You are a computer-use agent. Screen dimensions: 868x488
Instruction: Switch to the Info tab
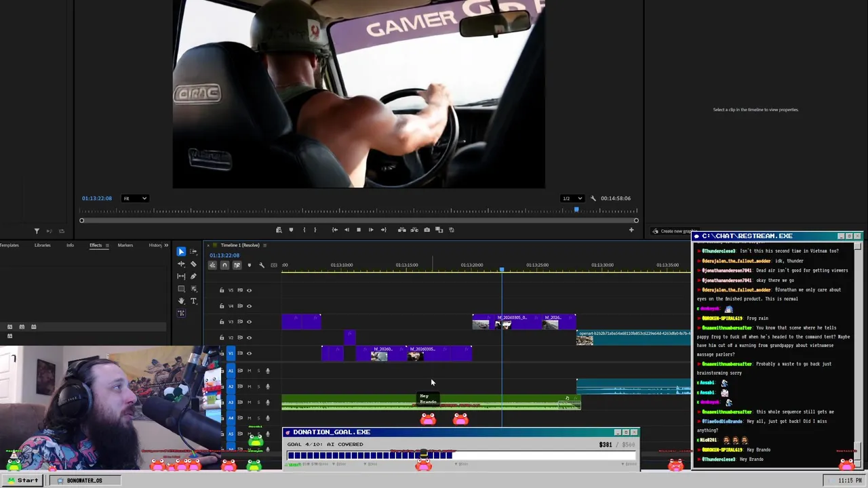tap(70, 245)
